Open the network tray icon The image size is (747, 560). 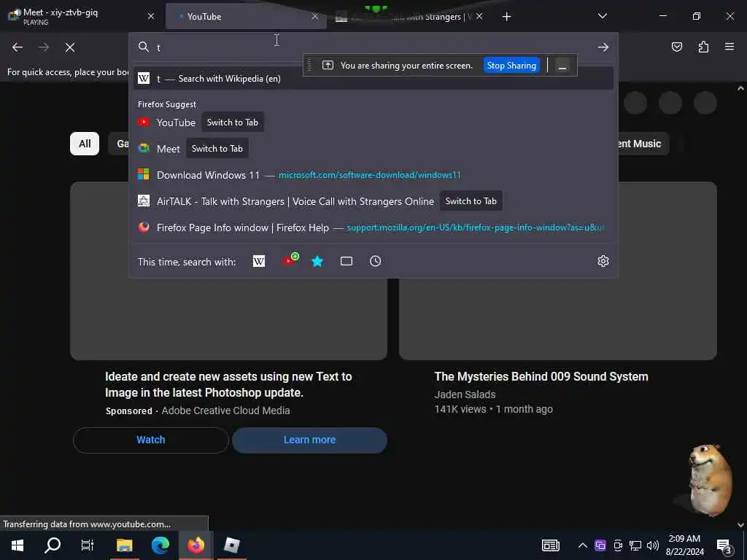click(x=635, y=545)
